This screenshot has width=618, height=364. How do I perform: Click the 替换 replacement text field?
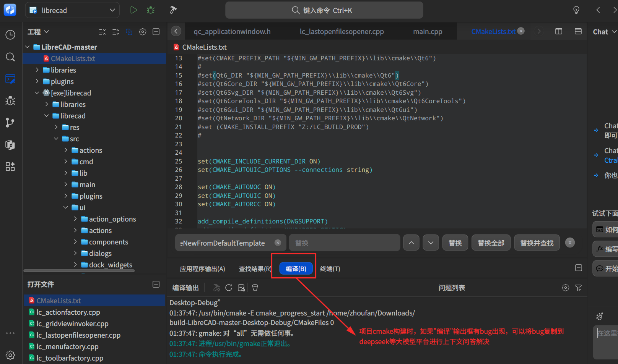point(345,243)
